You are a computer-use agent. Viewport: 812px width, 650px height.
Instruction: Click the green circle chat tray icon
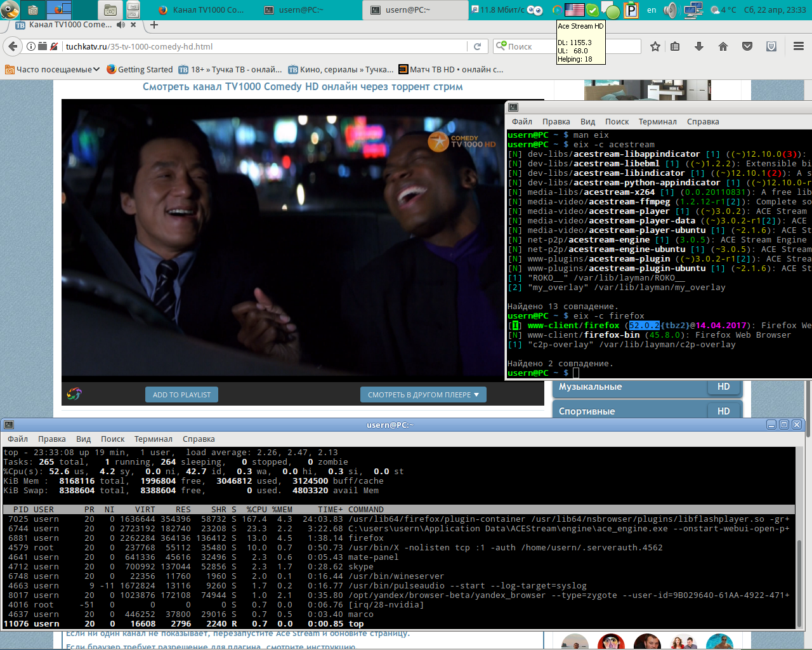(x=612, y=11)
